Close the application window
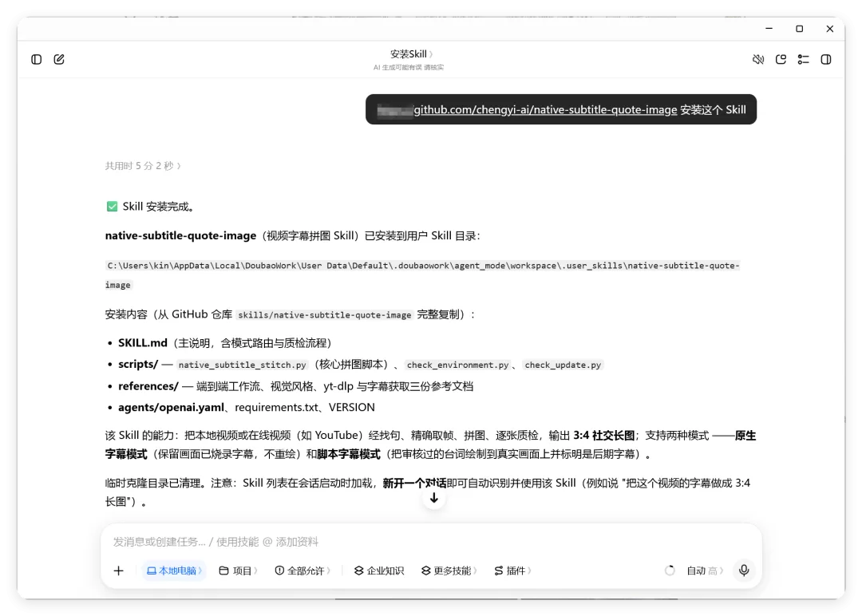Screen dimensions: 862x616 (x=829, y=29)
